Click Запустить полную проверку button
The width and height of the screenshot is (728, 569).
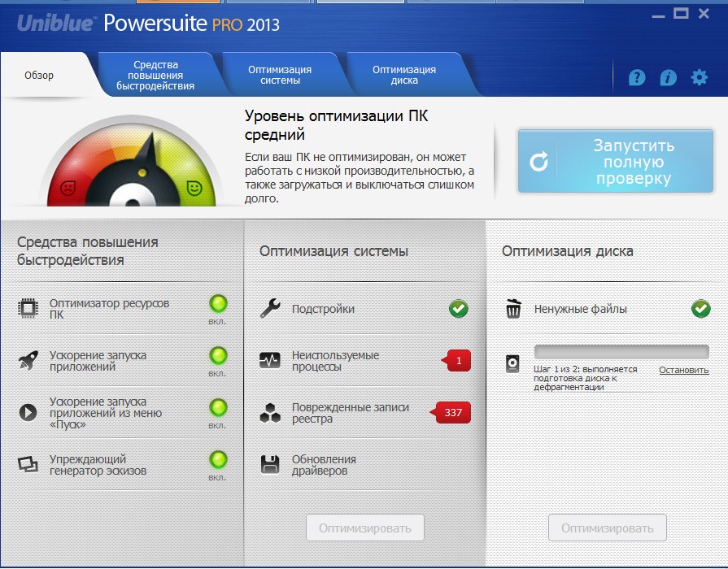tap(616, 161)
